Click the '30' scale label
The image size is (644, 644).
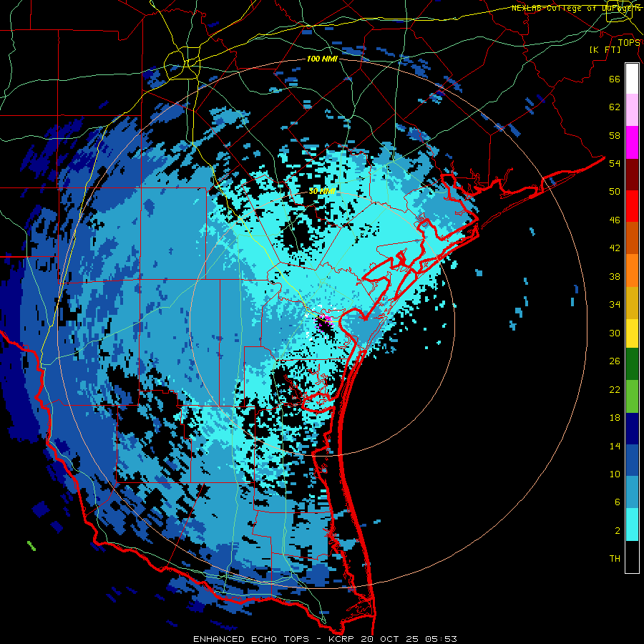(x=615, y=333)
